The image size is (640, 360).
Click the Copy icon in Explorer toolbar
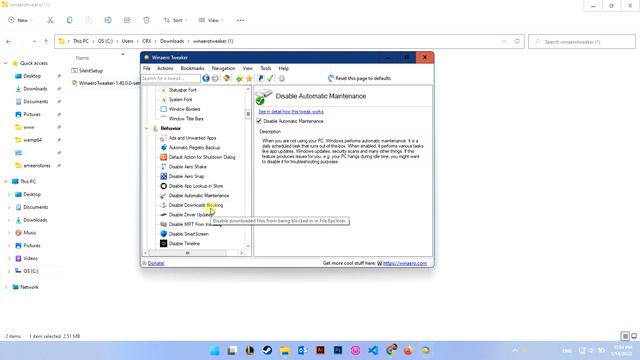tap(69, 20)
